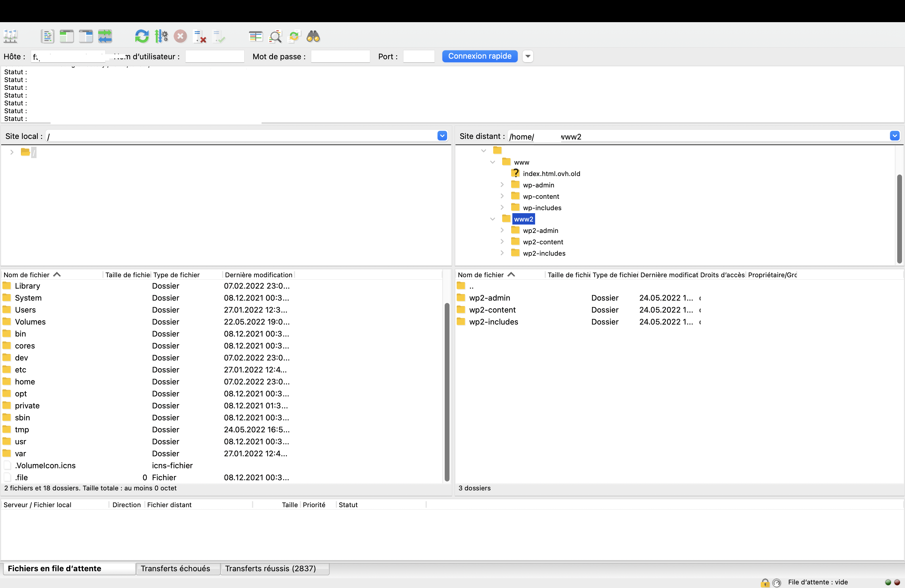This screenshot has width=905, height=588.
Task: Sort local files by Dernière modification header
Action: [x=259, y=275]
